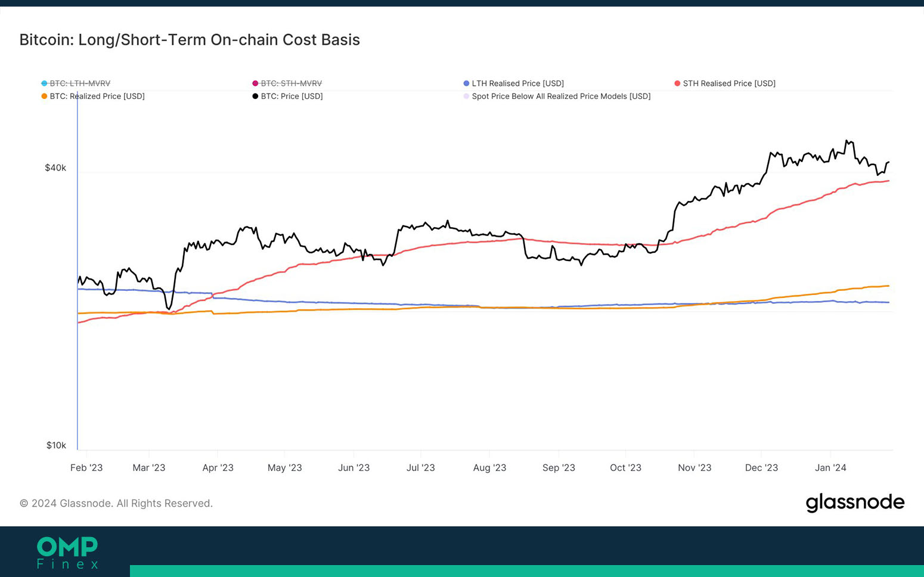Click the Jul '23 x-axis label
The height and width of the screenshot is (577, 924).
click(421, 468)
